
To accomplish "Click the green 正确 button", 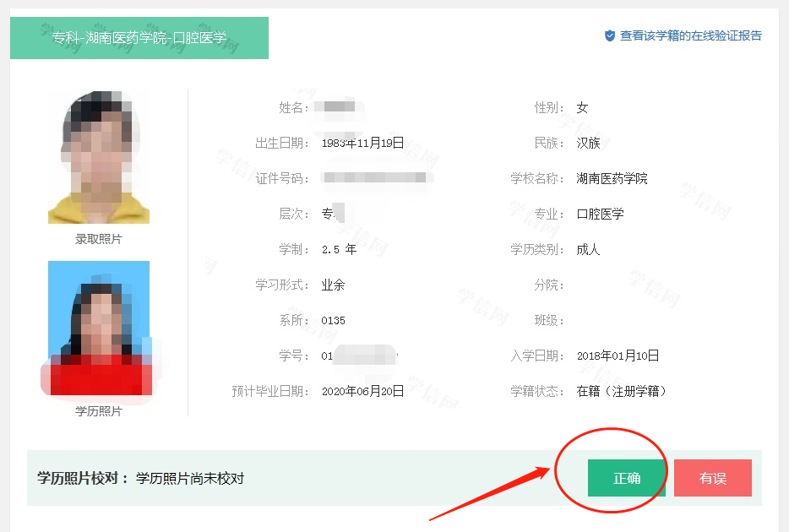I will click(627, 478).
